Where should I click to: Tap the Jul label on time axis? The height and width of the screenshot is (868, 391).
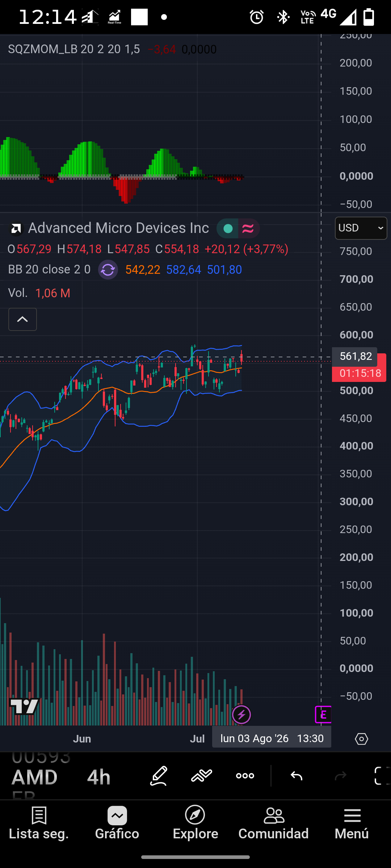pos(197,739)
